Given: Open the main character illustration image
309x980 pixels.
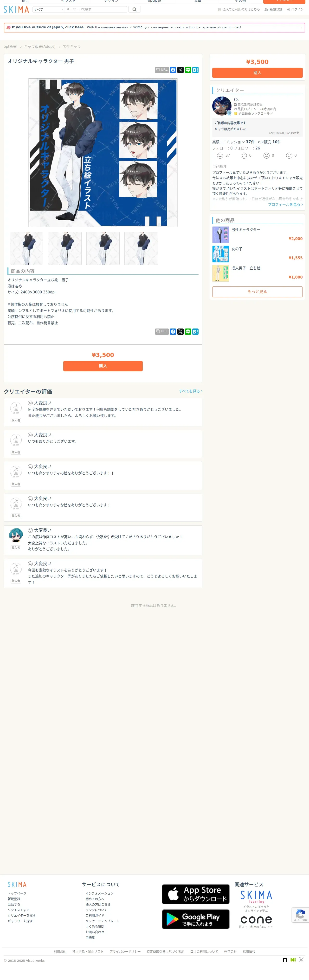Looking at the screenshot, I should click(x=103, y=153).
